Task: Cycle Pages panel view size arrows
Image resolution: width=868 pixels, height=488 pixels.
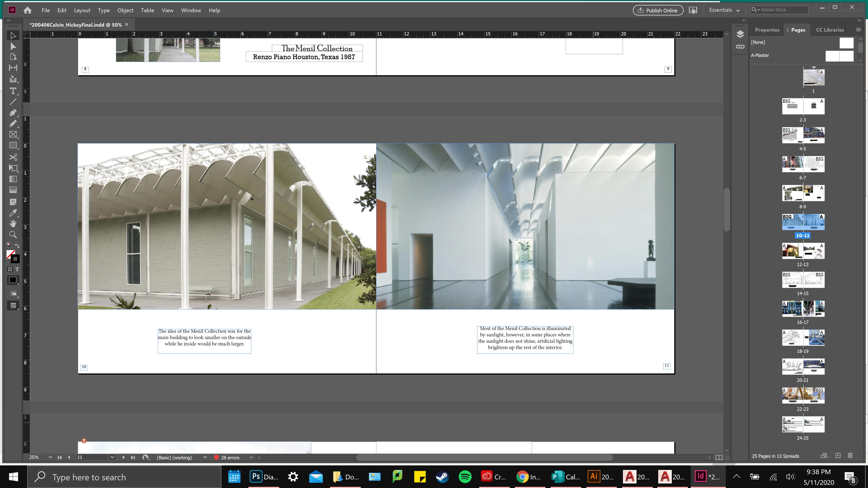Action: tap(788, 30)
